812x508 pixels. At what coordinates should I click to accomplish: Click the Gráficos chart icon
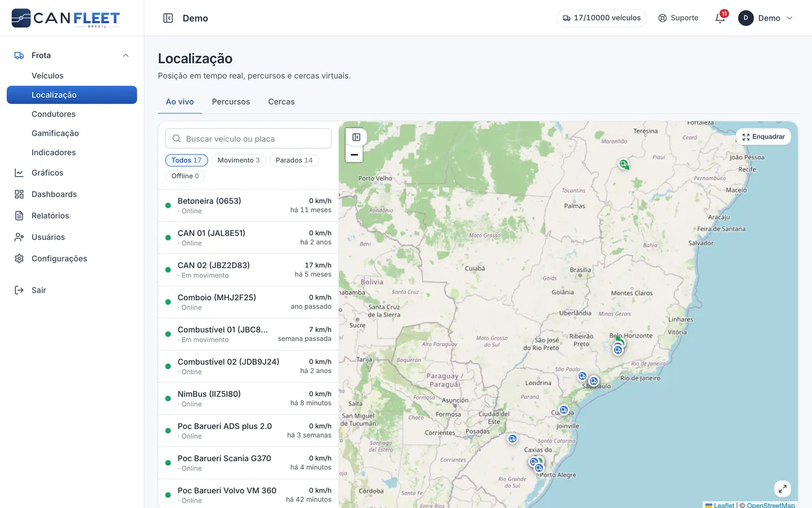(19, 173)
